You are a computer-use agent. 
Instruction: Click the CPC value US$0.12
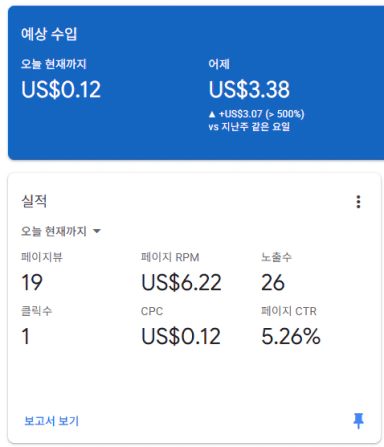coord(181,336)
